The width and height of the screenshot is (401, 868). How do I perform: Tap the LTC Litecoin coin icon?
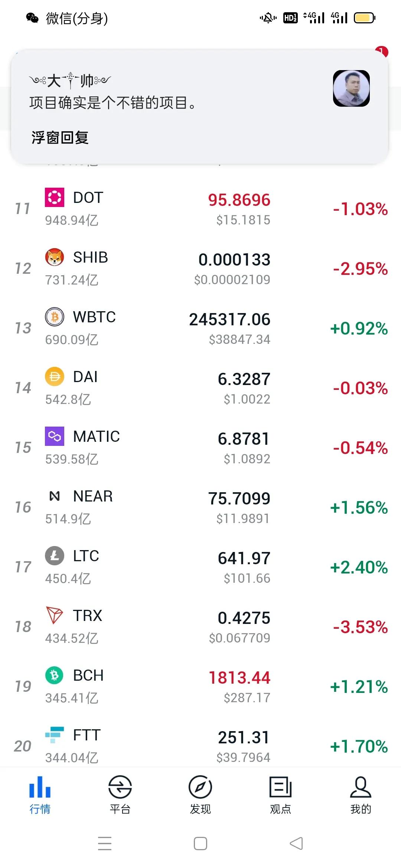pos(55,556)
